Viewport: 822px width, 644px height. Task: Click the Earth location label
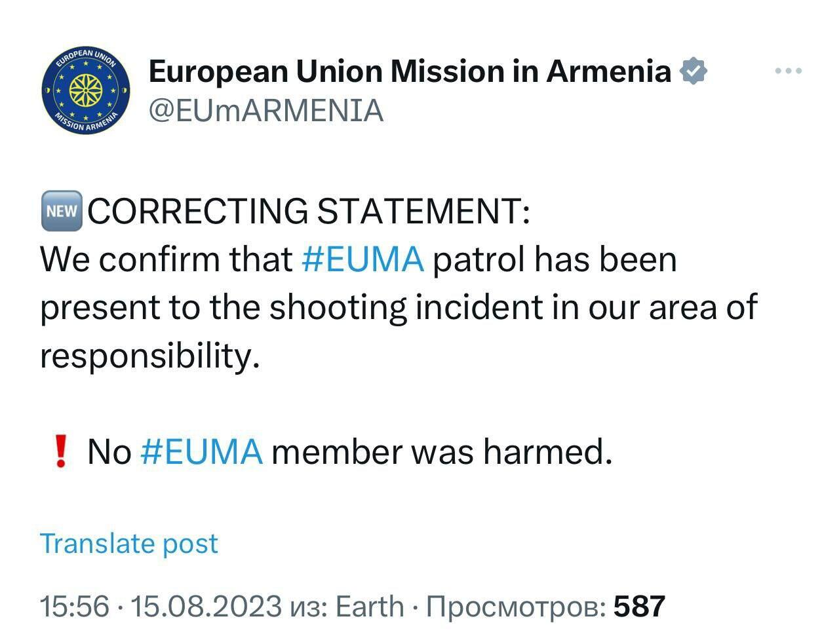(370, 606)
